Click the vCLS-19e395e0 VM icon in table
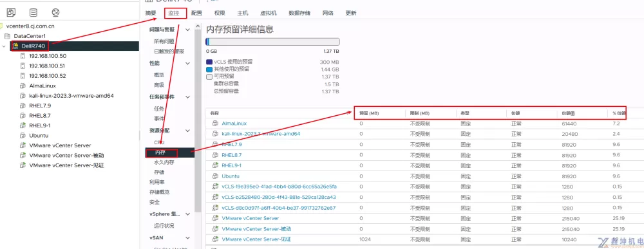Image resolution: width=644 pixels, height=249 pixels. tap(215, 187)
